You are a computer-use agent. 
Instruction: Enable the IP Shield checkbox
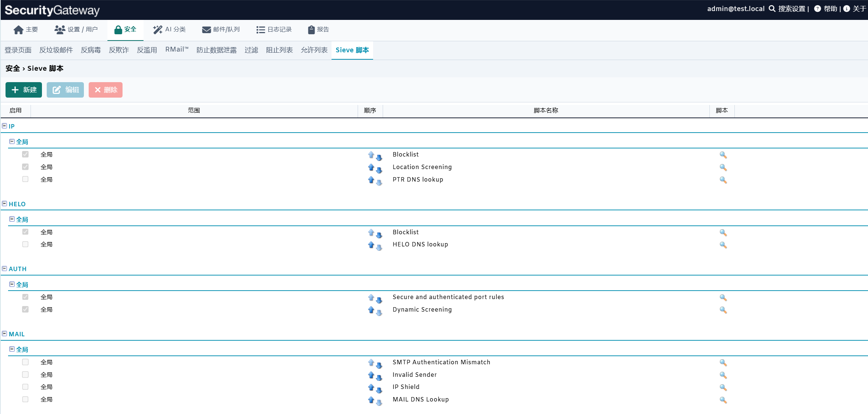[x=25, y=387]
